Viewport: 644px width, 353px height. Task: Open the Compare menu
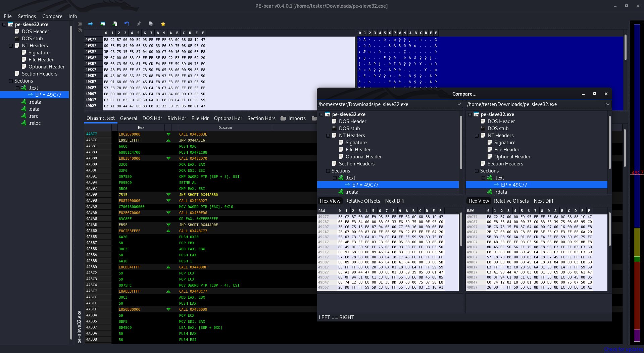point(52,16)
